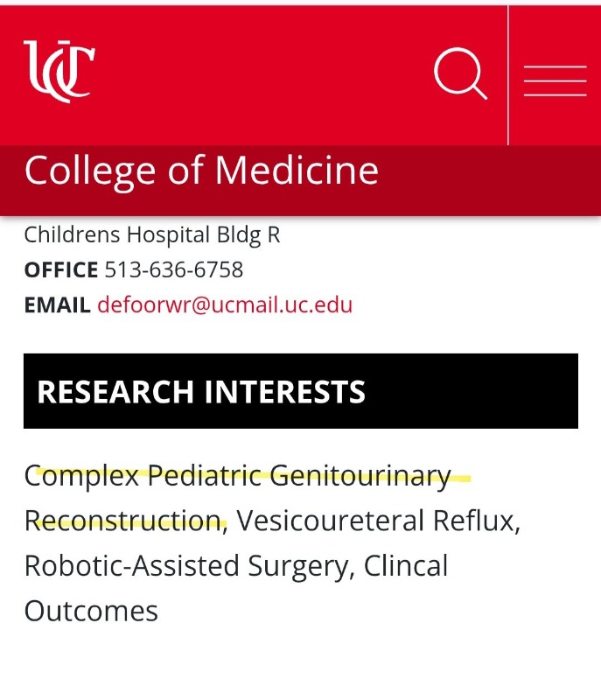Viewport: 601px width, 700px height.
Task: Click the Childrens Hospital Bldg R address
Action: 152,235
